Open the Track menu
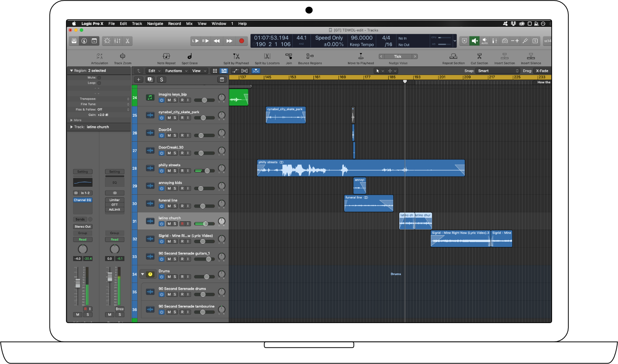The image size is (618, 364). tap(137, 23)
